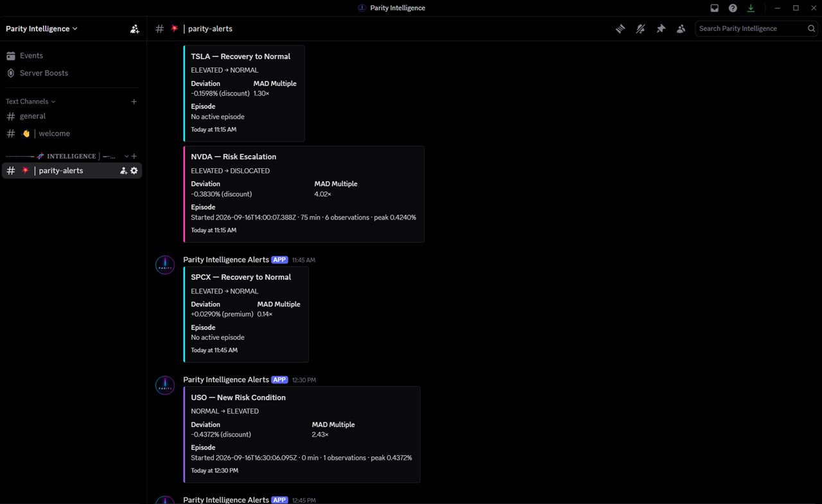Click "Today at 12:30 PM" in the USO embed

pyautogui.click(x=214, y=471)
